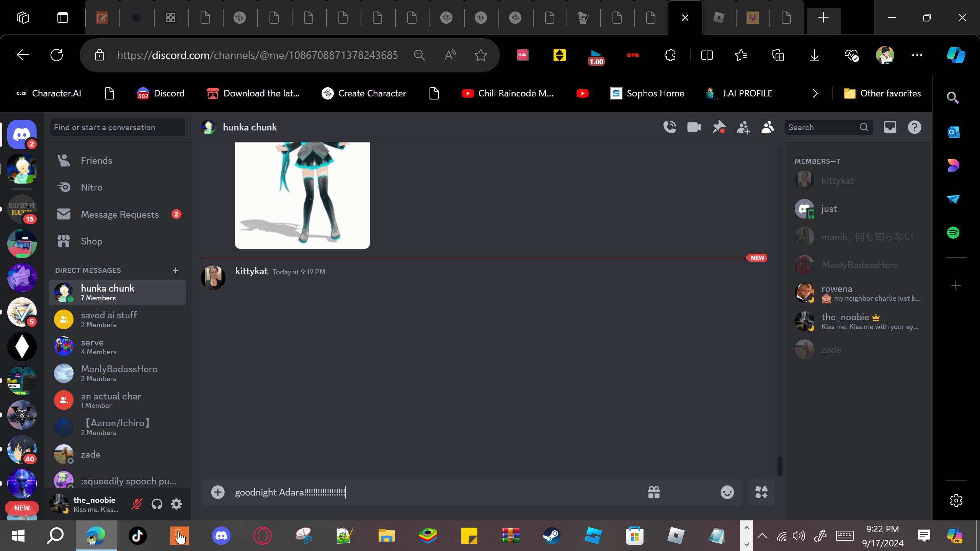Show hidden system tray icons
The image size is (980, 551).
(x=762, y=536)
